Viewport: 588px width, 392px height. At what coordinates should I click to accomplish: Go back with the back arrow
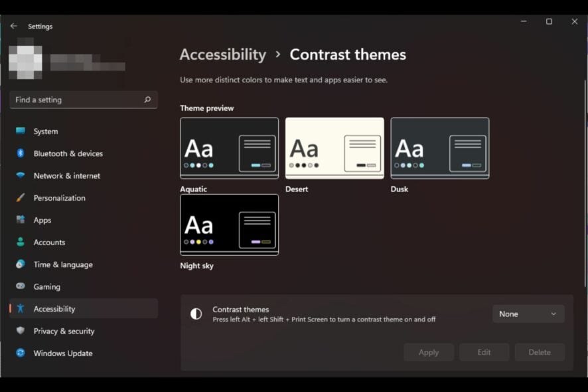14,26
